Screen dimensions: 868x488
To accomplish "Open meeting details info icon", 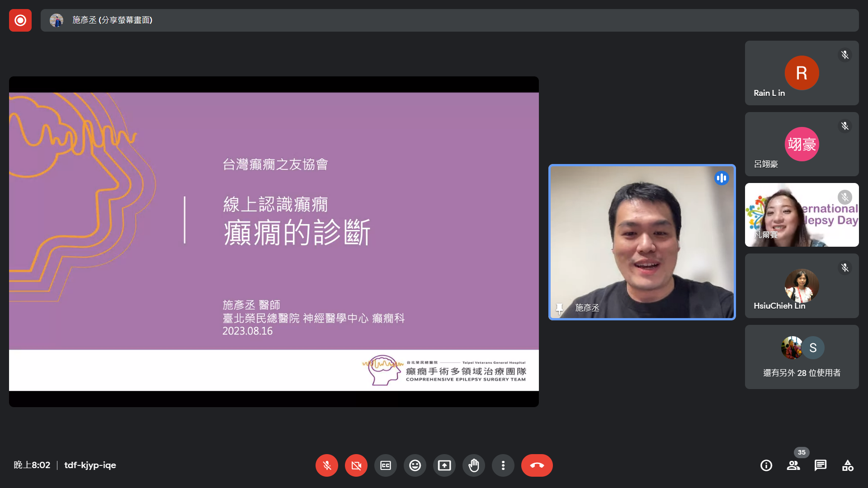I will click(x=766, y=465).
